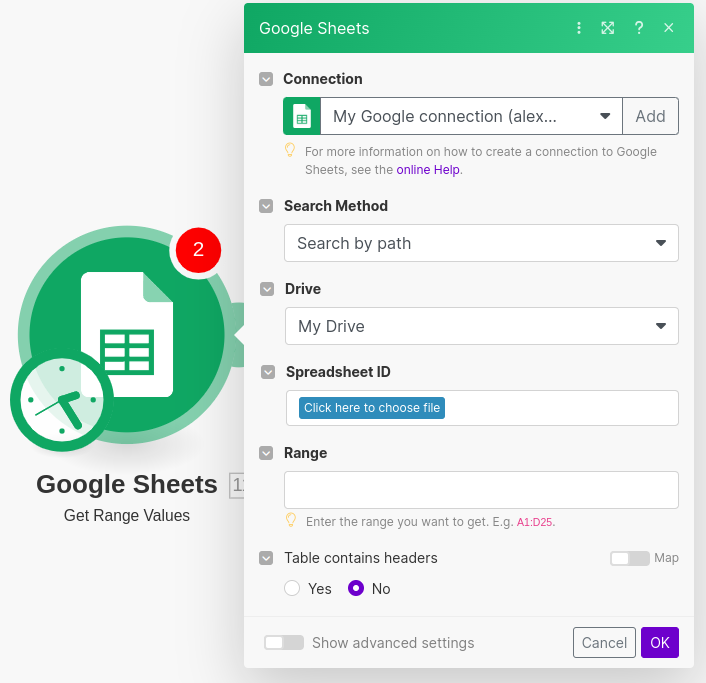Collapse the Range section arrow
706x683 pixels.
point(266,453)
